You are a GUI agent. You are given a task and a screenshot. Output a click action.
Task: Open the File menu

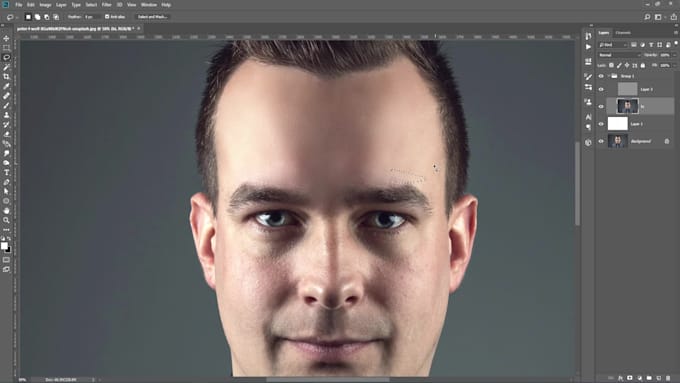point(19,5)
